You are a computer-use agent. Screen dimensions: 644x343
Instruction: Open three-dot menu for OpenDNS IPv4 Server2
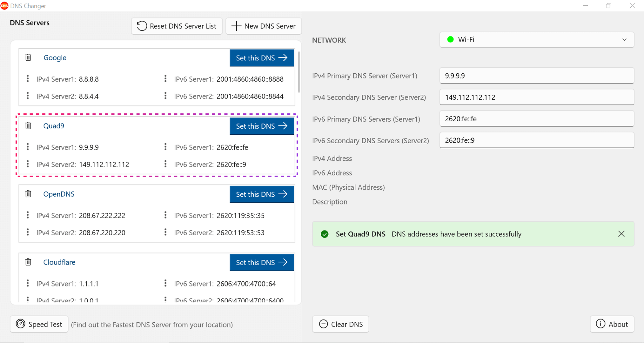click(x=28, y=232)
